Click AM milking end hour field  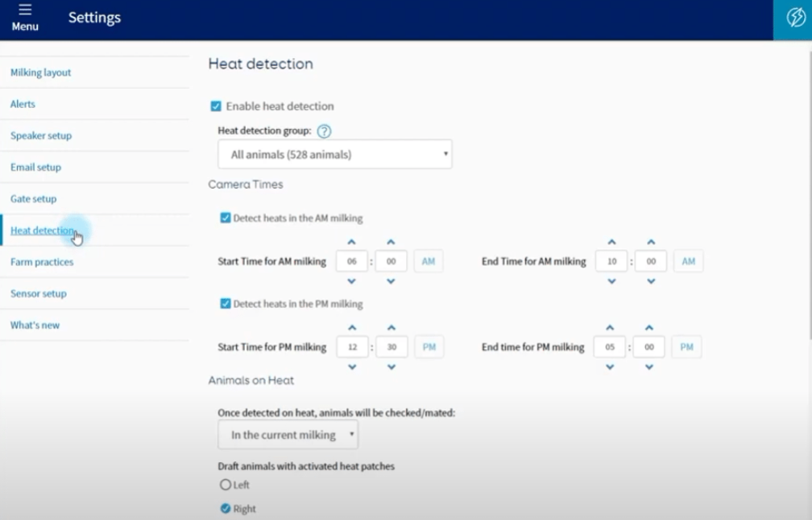click(x=611, y=261)
